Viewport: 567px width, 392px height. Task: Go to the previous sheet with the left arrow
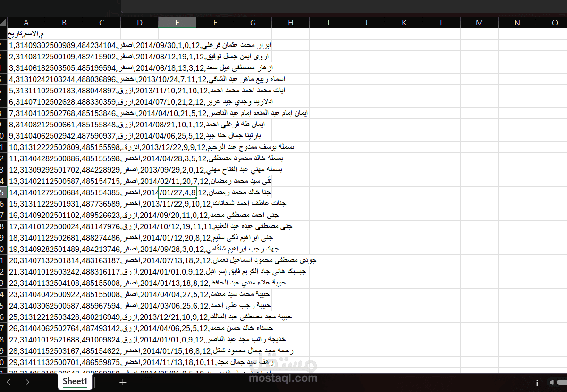click(8, 382)
